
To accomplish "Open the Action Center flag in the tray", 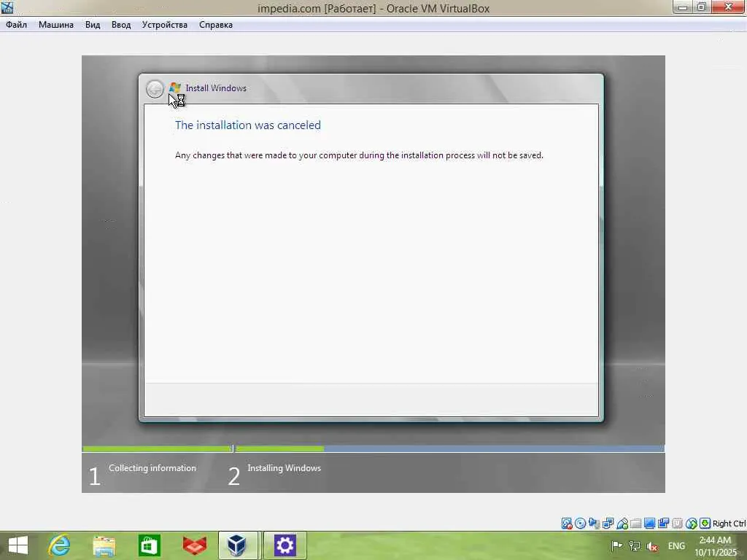I will click(x=617, y=545).
